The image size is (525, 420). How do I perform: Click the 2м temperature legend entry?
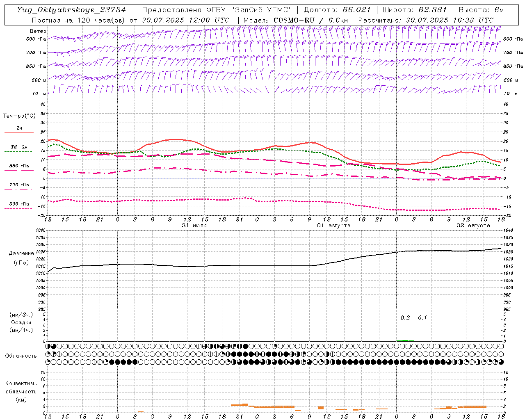pyautogui.click(x=19, y=128)
